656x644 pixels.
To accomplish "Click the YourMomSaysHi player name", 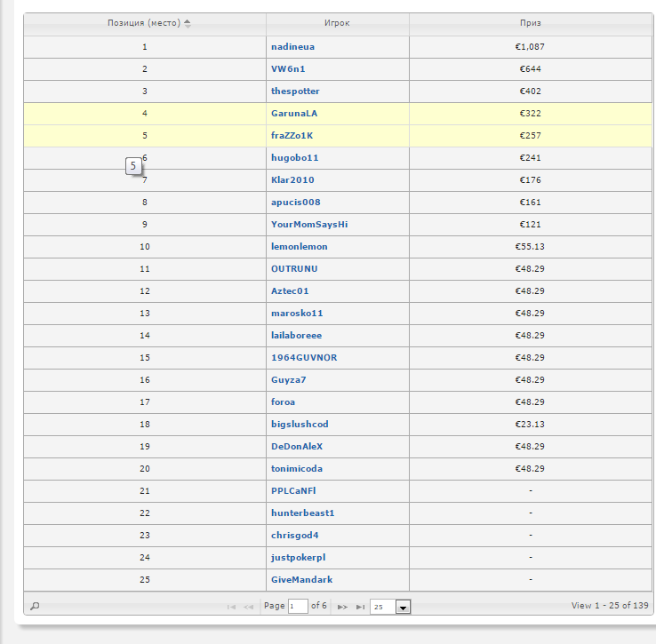I will coord(309,225).
